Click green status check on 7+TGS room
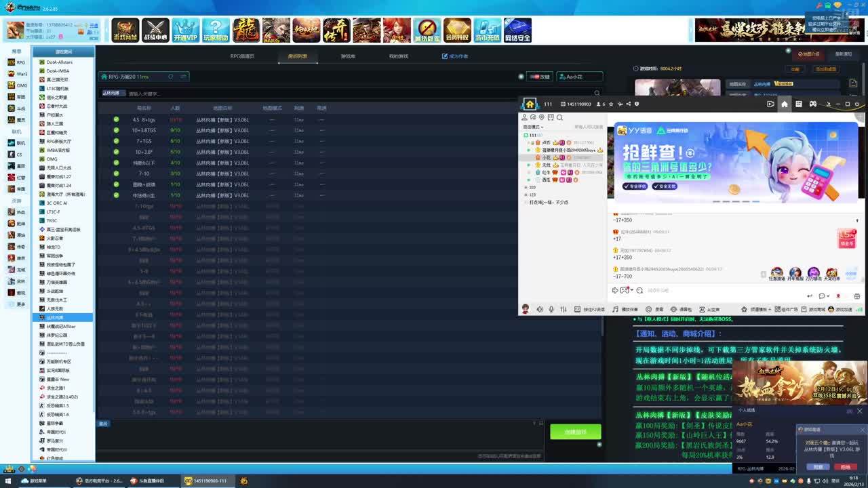This screenshot has height=488, width=868. tap(116, 141)
